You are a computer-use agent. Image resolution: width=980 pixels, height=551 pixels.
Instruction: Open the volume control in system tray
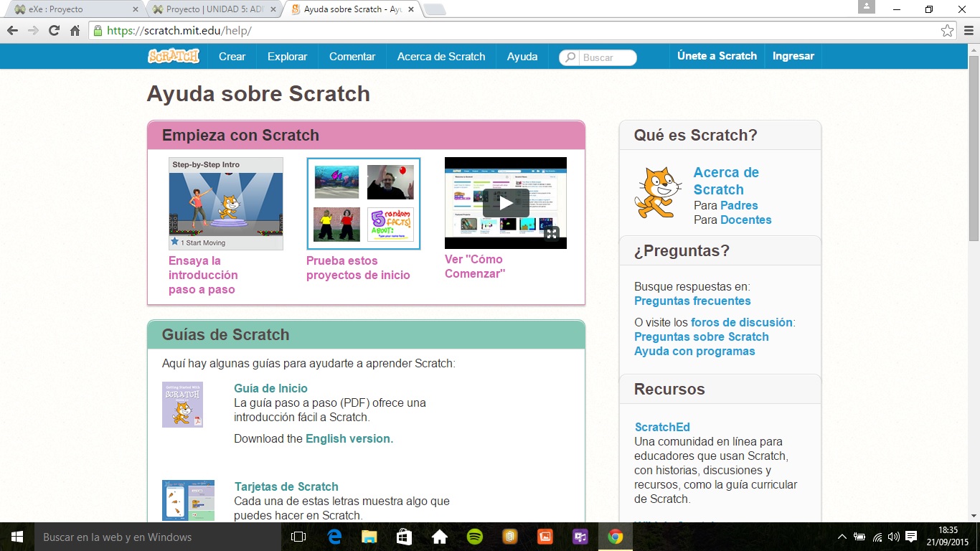pyautogui.click(x=893, y=537)
